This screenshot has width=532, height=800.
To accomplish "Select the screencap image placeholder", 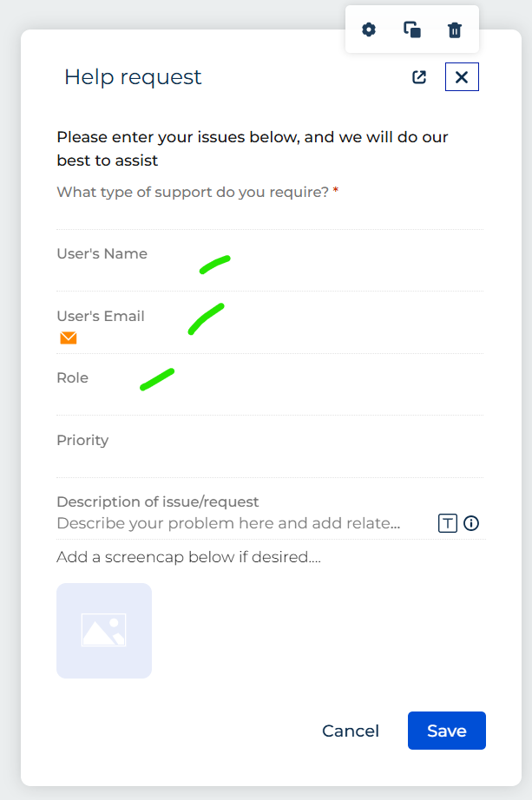I will point(104,631).
